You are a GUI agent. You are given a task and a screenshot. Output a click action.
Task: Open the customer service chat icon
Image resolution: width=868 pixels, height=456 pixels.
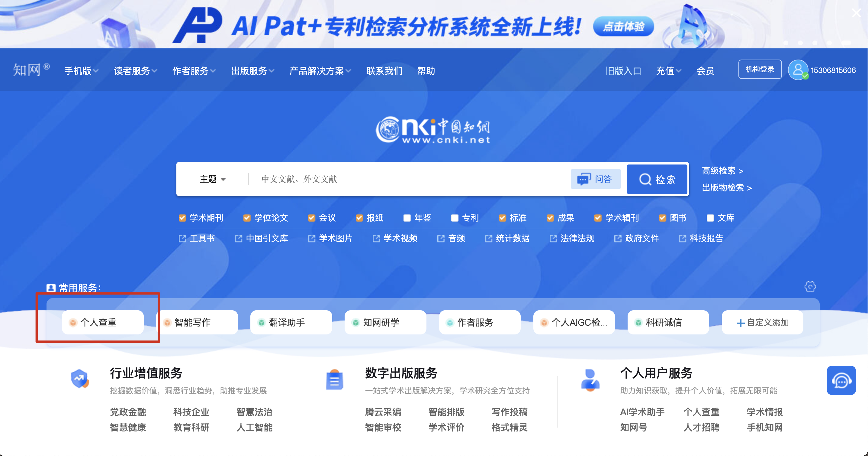coord(841,380)
